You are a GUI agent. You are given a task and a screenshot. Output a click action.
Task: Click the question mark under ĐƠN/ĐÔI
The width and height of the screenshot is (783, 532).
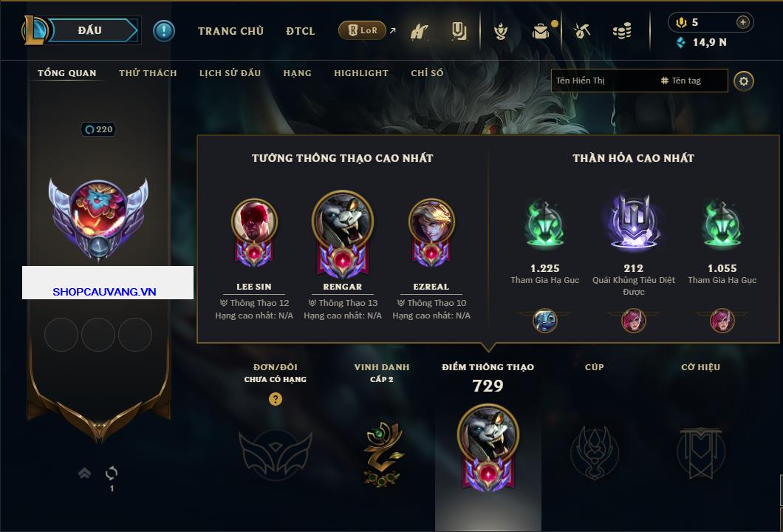point(275,398)
